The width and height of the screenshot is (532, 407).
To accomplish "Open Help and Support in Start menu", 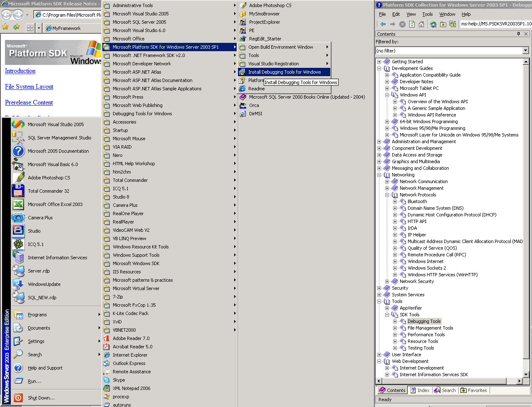I will [x=56, y=368].
